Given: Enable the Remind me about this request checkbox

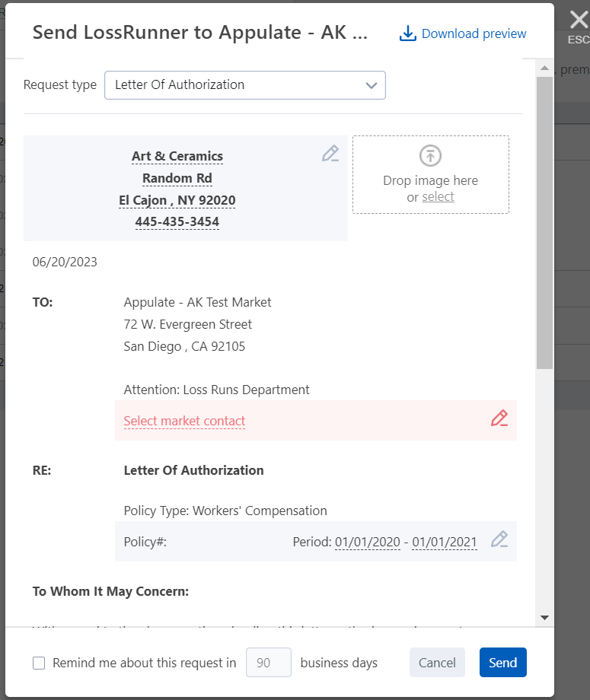Looking at the screenshot, I should (39, 663).
